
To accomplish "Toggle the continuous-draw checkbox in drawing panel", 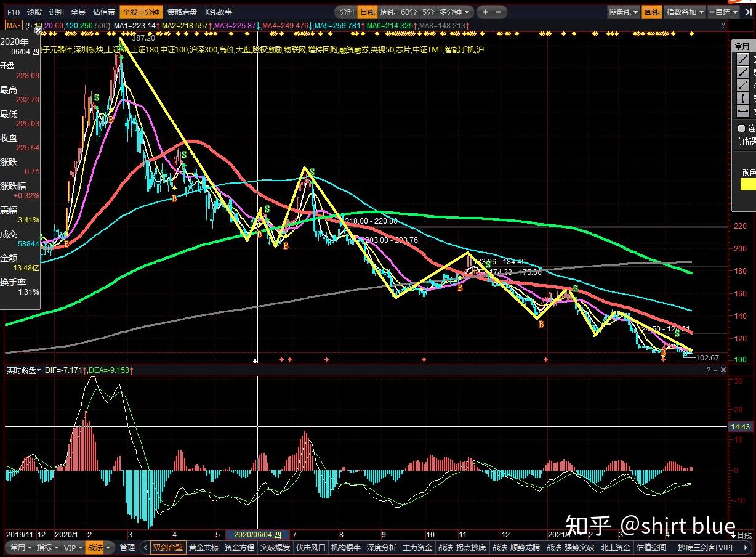I will pos(741,128).
